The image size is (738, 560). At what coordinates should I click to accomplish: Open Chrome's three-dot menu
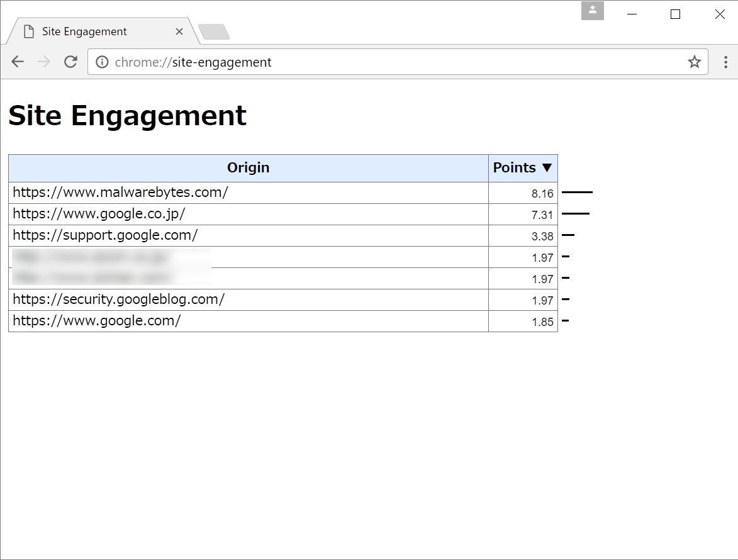[726, 62]
